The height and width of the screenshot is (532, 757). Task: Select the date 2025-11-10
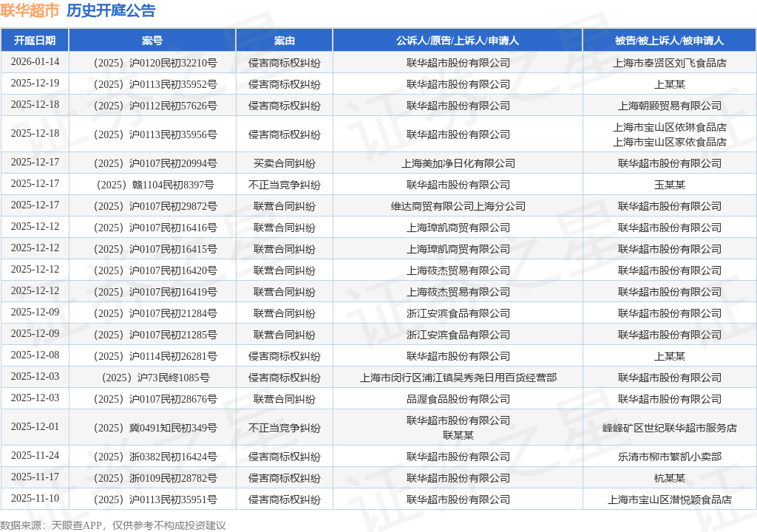[35, 498]
